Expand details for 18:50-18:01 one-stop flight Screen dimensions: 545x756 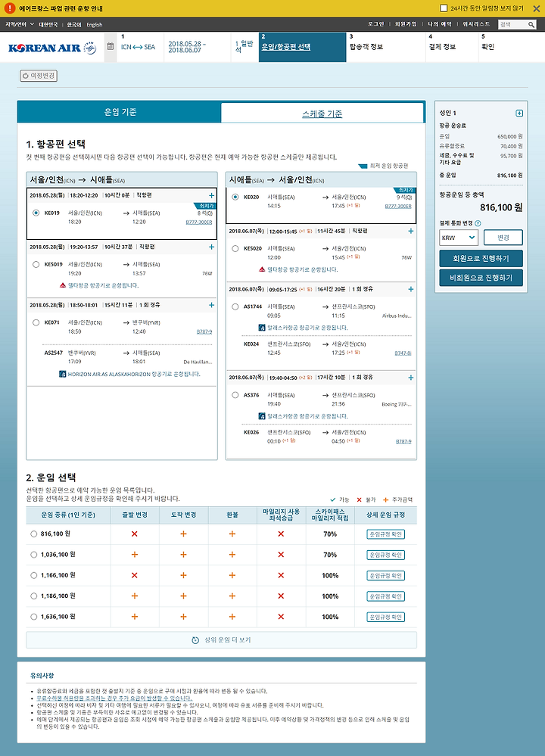(x=211, y=305)
